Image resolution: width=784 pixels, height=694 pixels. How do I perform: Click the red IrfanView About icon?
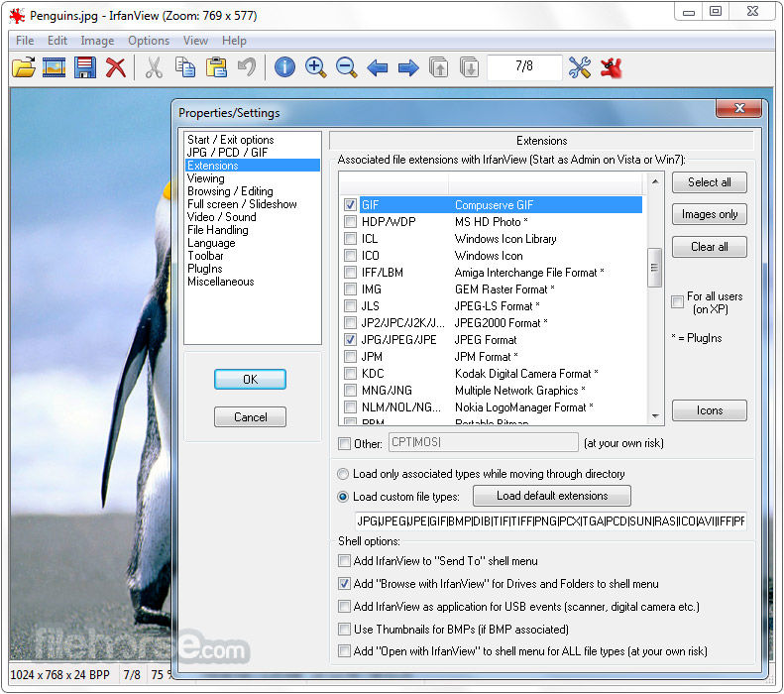pos(611,67)
